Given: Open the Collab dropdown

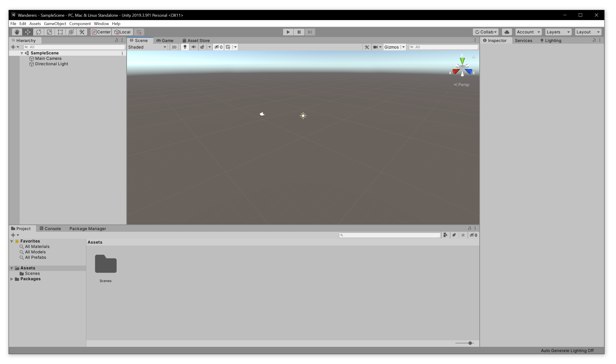Looking at the screenshot, I should pos(486,32).
